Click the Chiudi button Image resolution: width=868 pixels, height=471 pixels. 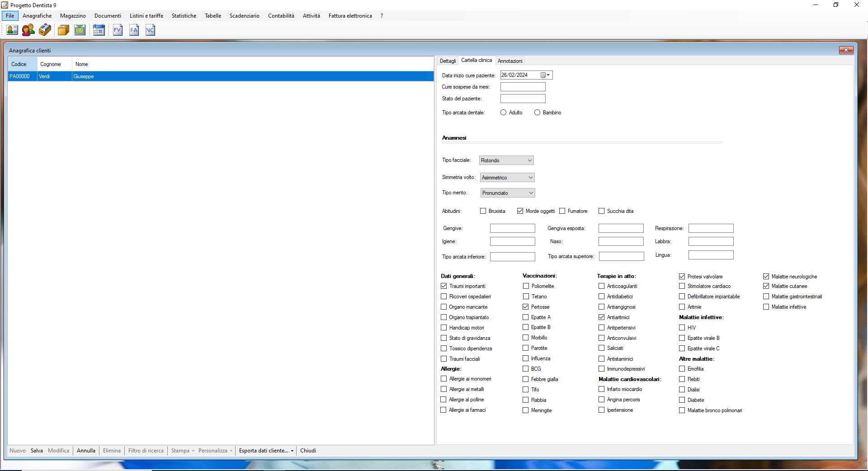pos(308,451)
